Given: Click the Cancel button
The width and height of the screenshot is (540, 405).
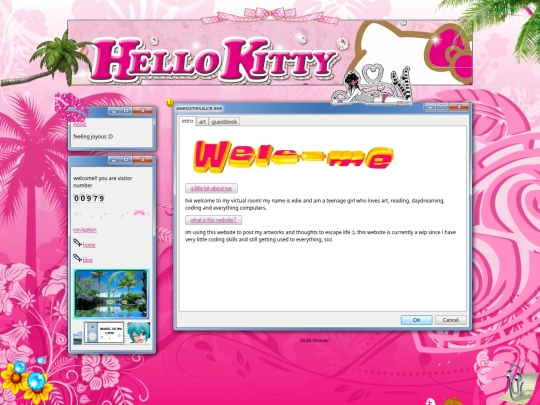Looking at the screenshot, I should [x=450, y=320].
